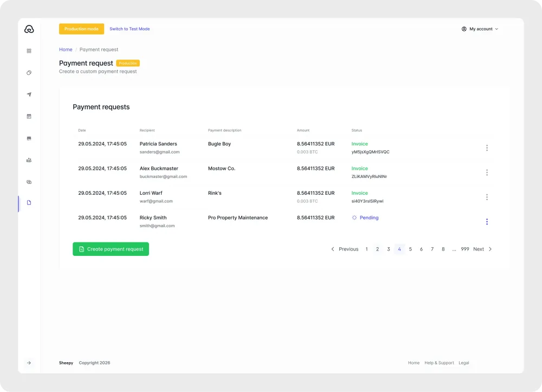
Task: Click the Date column header
Action: (82, 130)
